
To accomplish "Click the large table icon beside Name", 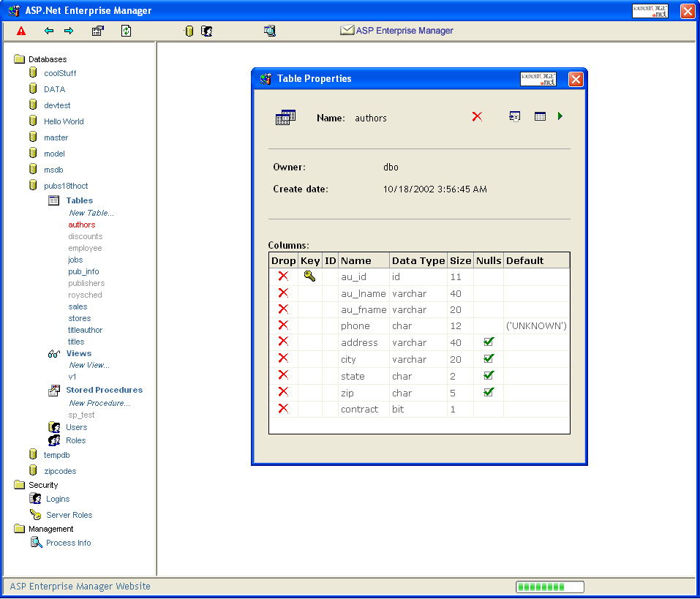I will (x=285, y=118).
